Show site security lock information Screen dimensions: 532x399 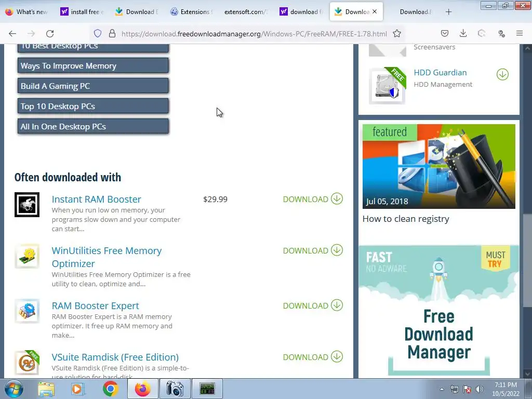[112, 33]
